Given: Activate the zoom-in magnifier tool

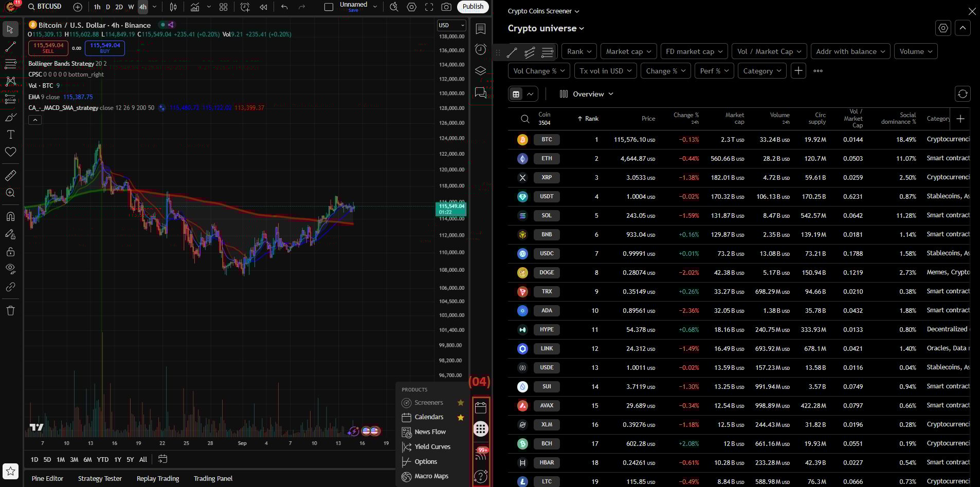Looking at the screenshot, I should (x=10, y=193).
